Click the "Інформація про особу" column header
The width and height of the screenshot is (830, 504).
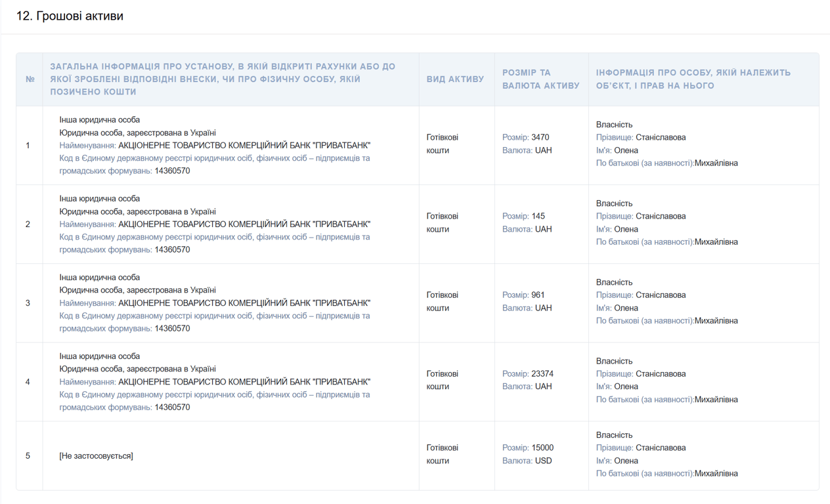tap(693, 79)
